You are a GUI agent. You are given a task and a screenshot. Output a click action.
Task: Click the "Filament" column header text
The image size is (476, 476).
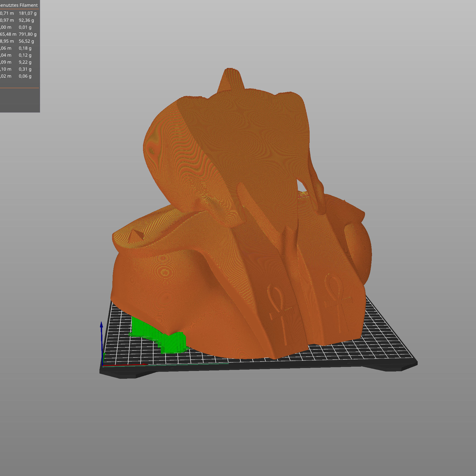tap(28, 5)
